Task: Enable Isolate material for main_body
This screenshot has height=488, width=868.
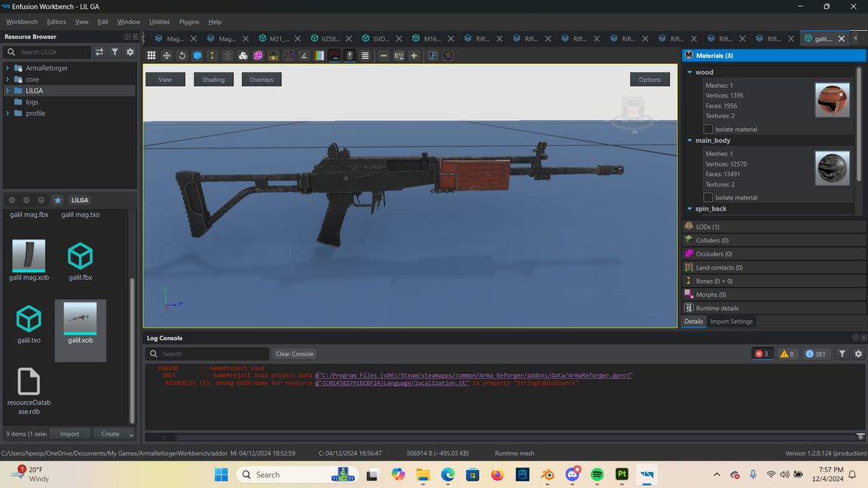Action: (x=708, y=197)
